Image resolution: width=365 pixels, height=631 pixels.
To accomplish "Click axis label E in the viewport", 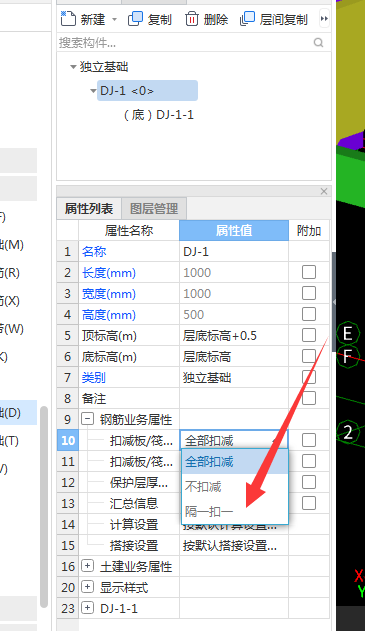I will 348,333.
